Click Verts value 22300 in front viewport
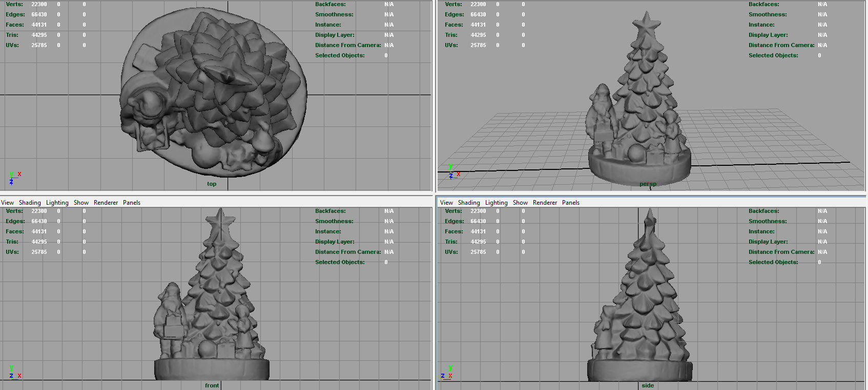The width and height of the screenshot is (868, 390). click(x=39, y=211)
